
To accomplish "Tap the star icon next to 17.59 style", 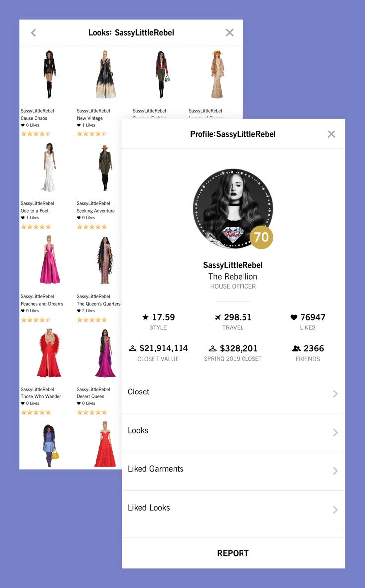I will [145, 317].
